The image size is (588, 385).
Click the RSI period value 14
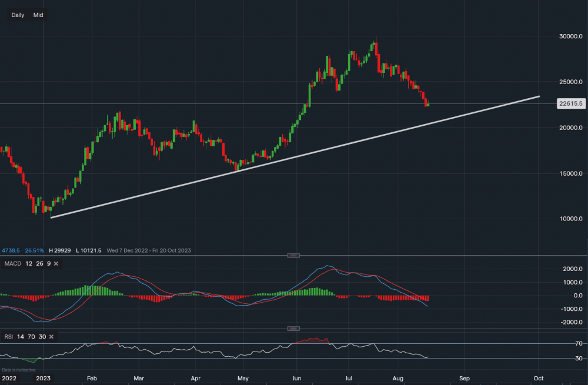(x=21, y=337)
